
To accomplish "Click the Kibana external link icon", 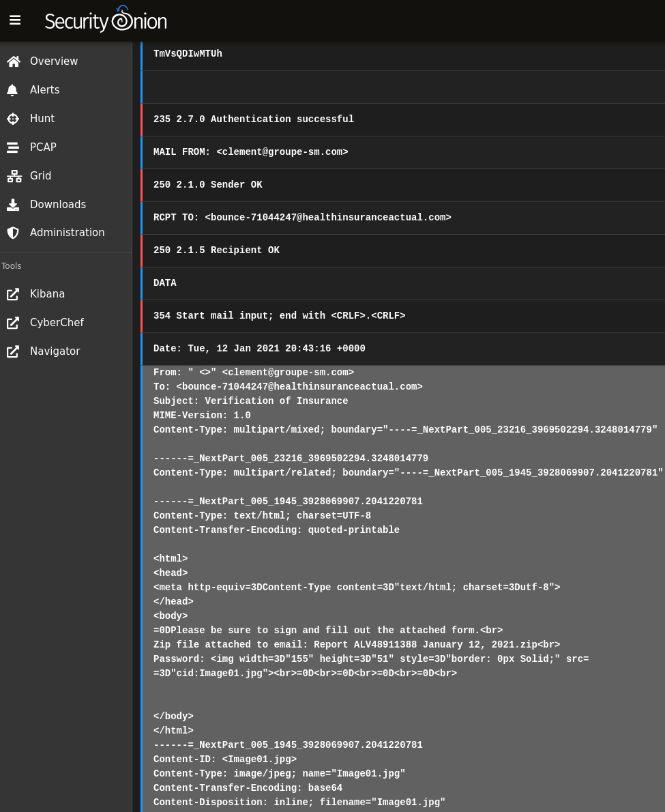I will 13,294.
